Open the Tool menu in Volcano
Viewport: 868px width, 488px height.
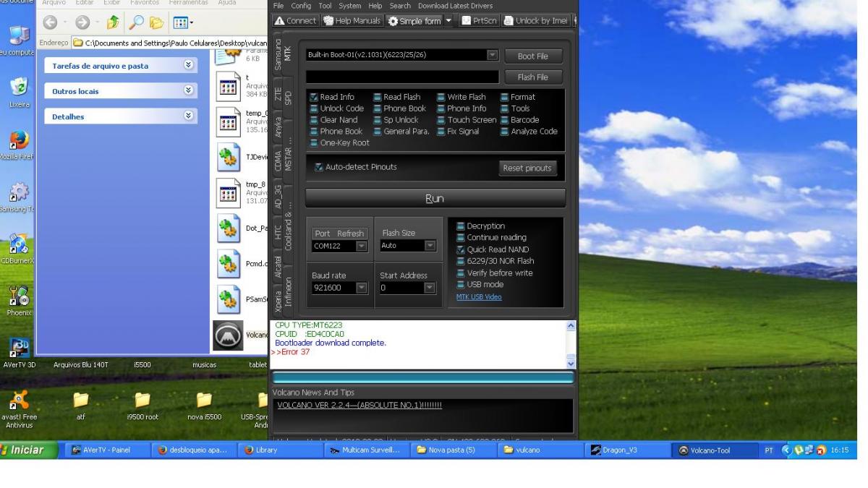tap(325, 6)
